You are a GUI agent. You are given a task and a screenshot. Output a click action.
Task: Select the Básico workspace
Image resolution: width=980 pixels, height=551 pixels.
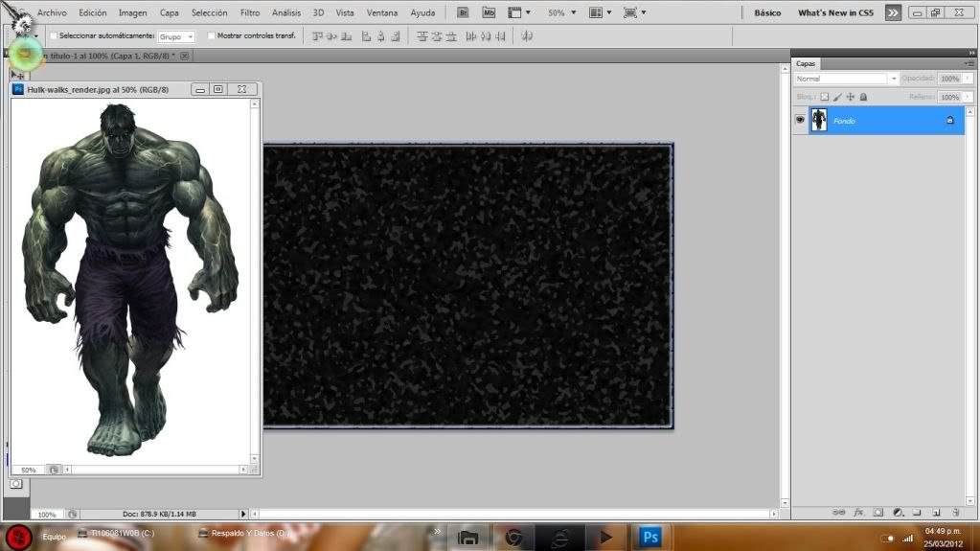click(x=767, y=12)
